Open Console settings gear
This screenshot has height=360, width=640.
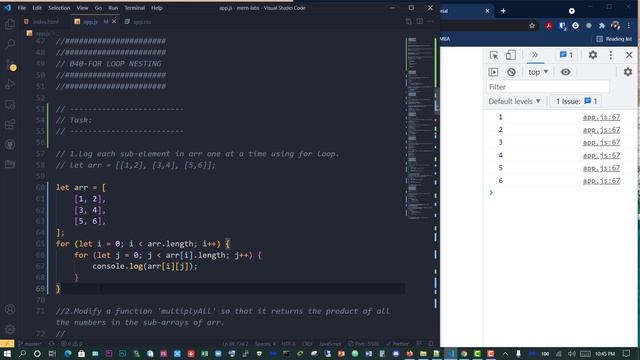coord(628,72)
